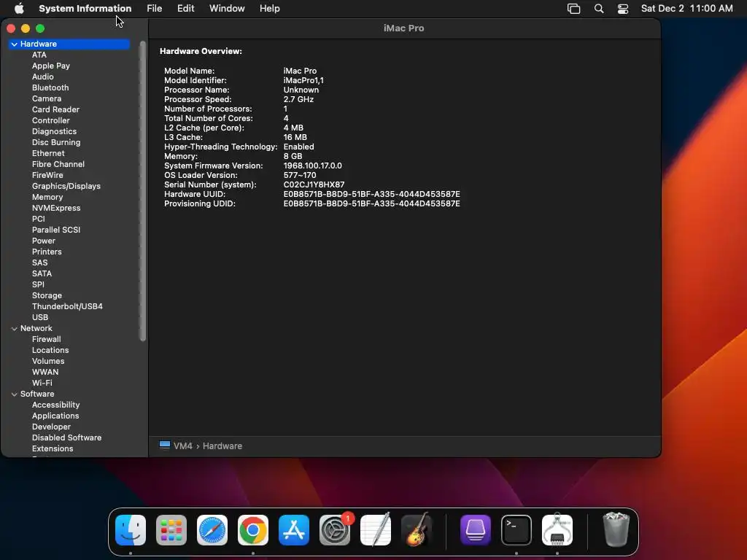Viewport: 747px width, 560px height.
Task: Open Spotlight search in menu bar
Action: [599, 9]
